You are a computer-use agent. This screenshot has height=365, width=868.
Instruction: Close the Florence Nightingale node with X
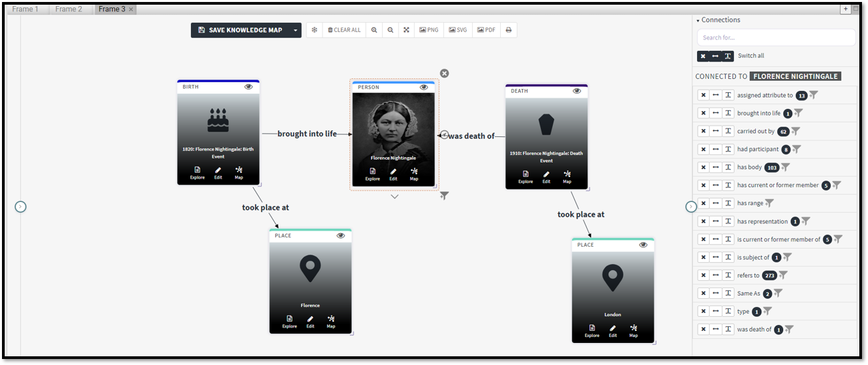[x=444, y=74]
